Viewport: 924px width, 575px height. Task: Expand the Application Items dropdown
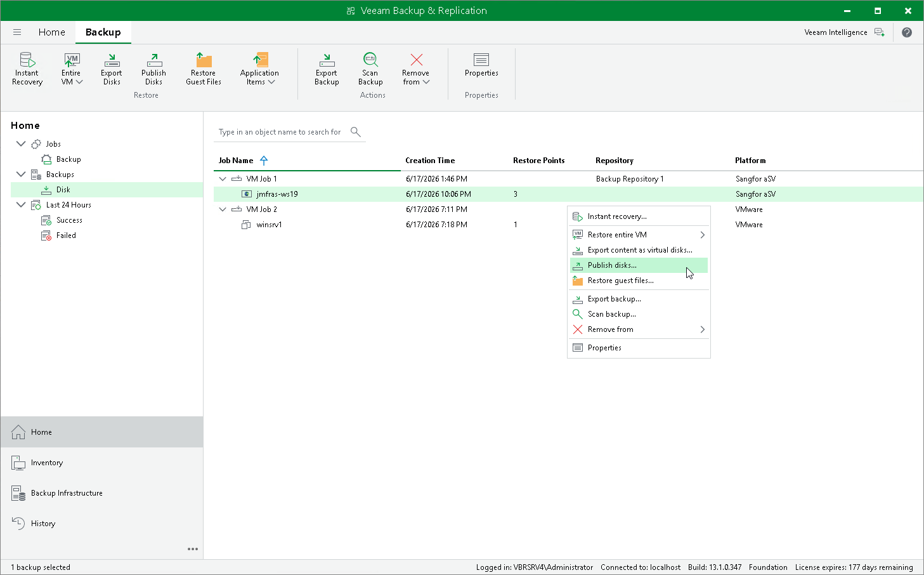tap(259, 69)
